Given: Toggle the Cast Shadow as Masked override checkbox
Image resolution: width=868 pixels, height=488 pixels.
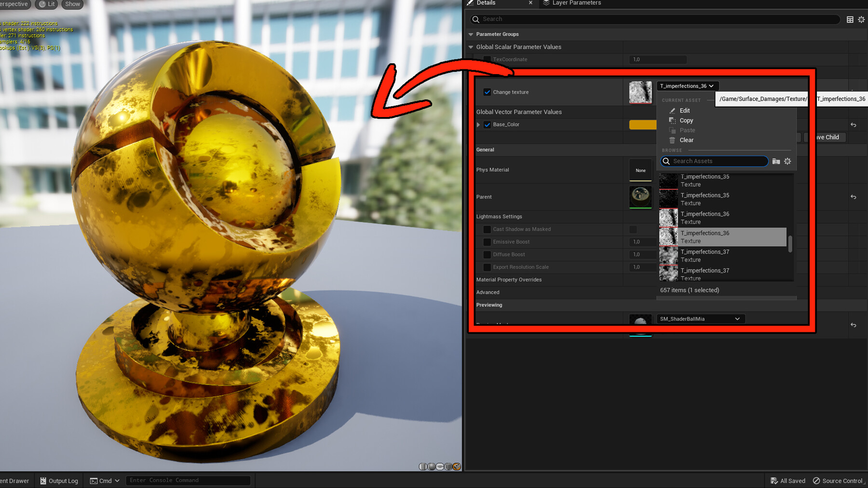Looking at the screenshot, I should coord(487,229).
